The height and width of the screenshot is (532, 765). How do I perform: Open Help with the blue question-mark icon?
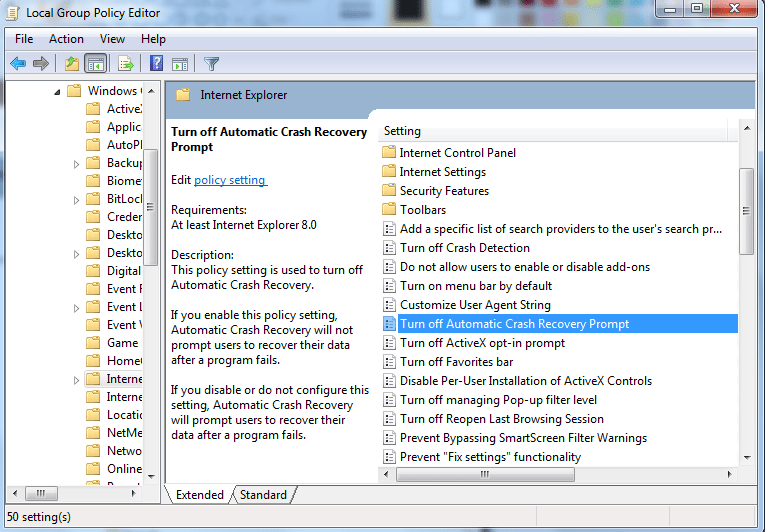click(156, 63)
